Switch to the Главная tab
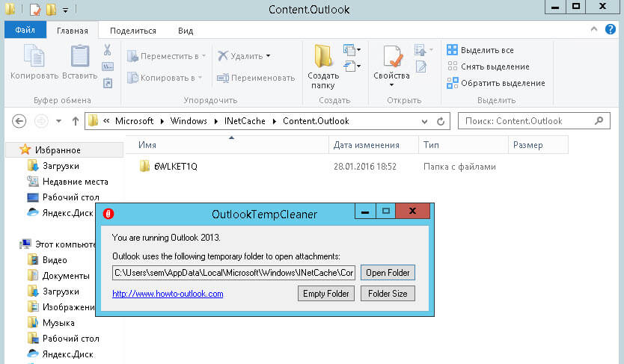The height and width of the screenshot is (364, 624). [73, 31]
